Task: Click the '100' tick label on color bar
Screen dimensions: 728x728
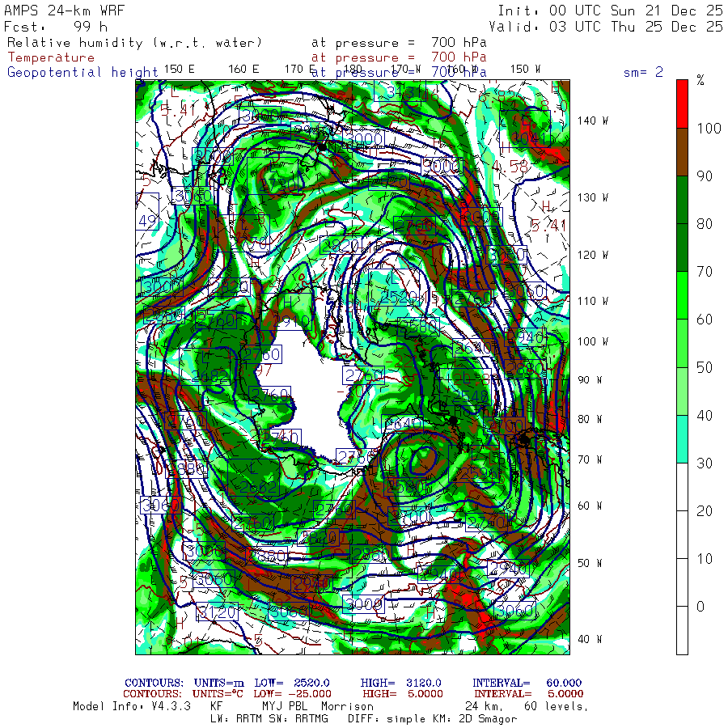Action: tap(709, 128)
